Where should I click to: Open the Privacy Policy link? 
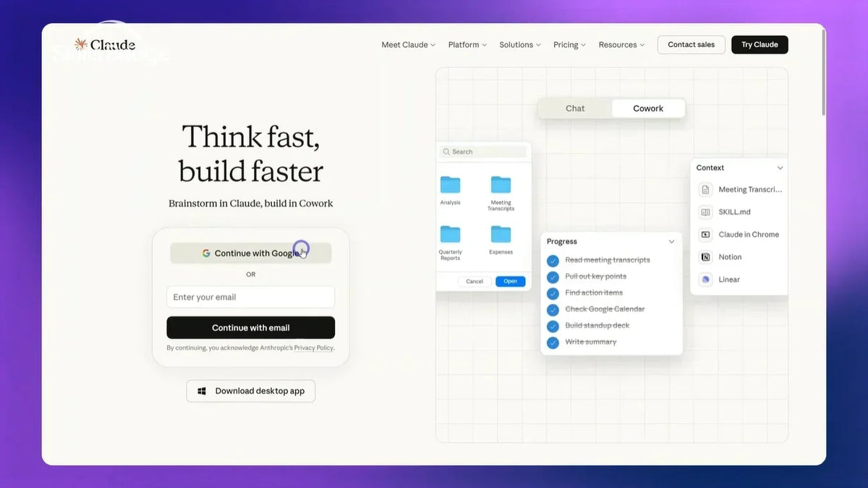314,348
